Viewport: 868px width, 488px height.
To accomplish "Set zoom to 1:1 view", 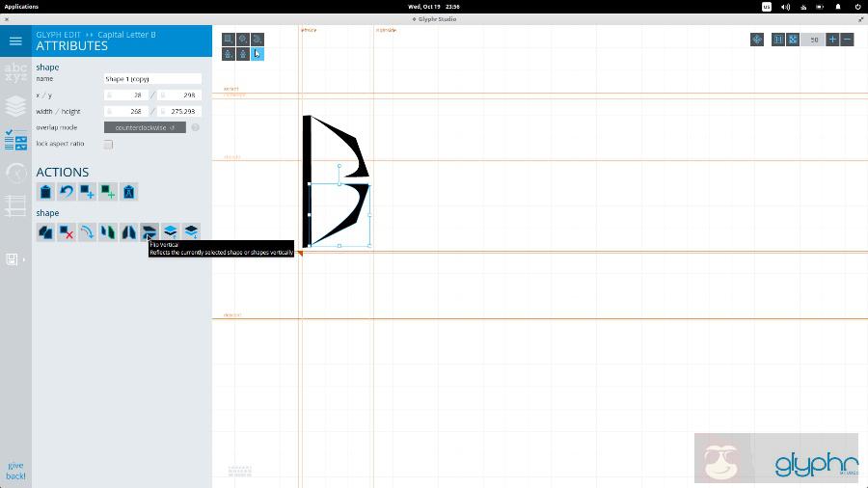I will pos(778,40).
